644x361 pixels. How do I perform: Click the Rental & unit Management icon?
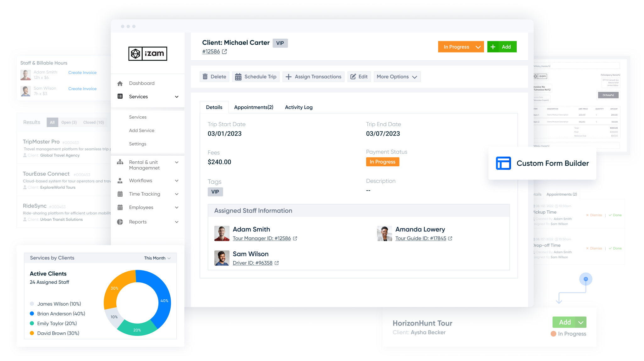120,162
